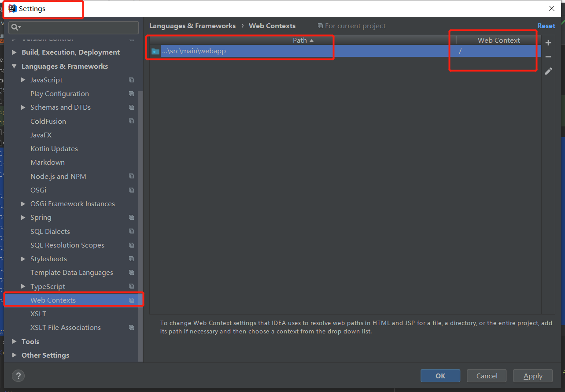
Task: Expand the JavaScript settings node
Action: tap(23, 80)
